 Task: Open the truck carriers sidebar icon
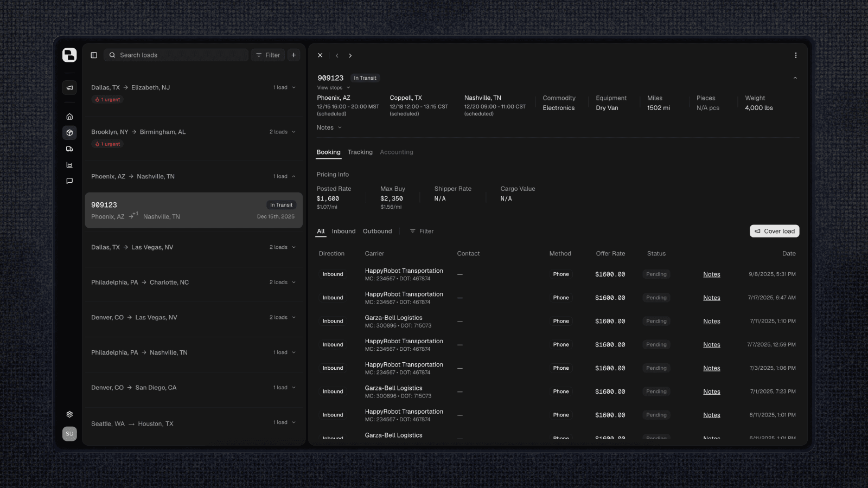(x=69, y=149)
